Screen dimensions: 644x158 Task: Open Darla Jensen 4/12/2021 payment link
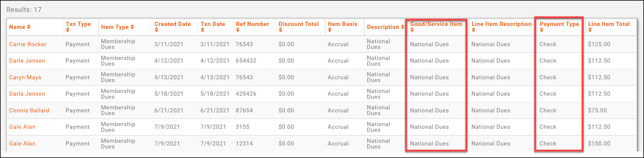coord(27,61)
